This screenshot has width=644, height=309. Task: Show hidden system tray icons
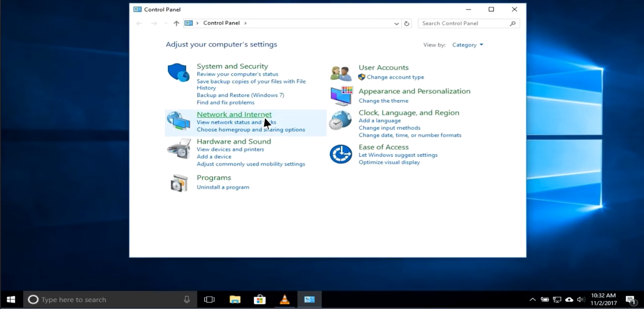[x=532, y=300]
